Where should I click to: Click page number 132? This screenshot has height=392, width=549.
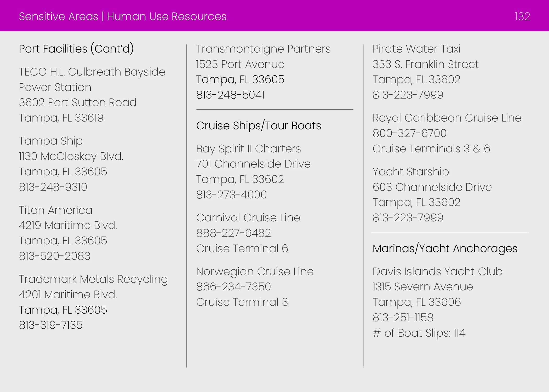(522, 16)
